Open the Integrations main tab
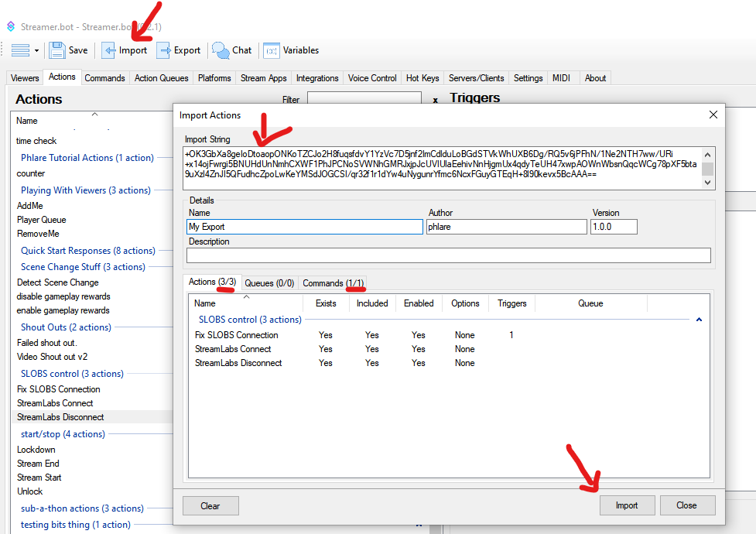The height and width of the screenshot is (534, 756). coord(317,78)
